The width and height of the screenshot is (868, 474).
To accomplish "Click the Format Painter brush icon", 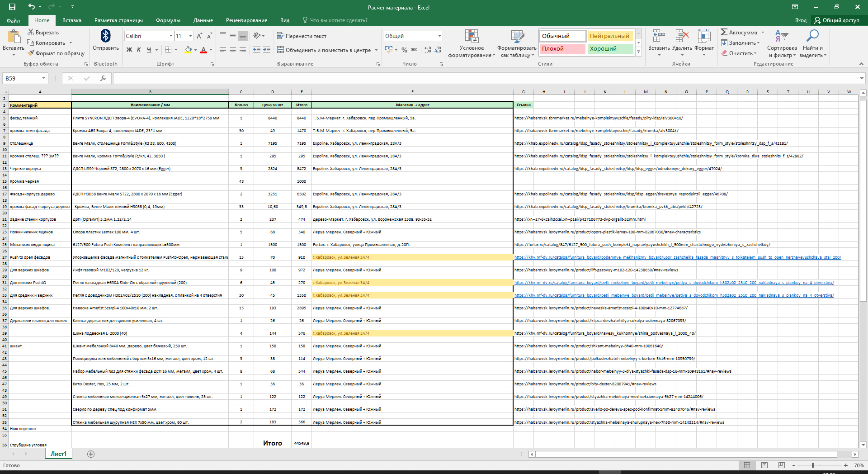I will 31,53.
